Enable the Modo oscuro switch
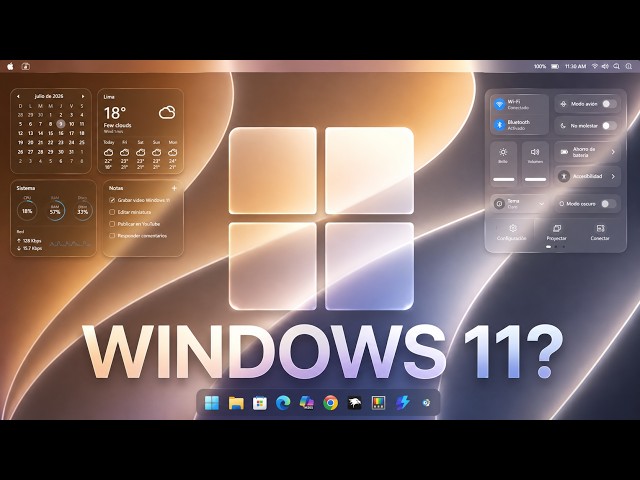 point(608,204)
